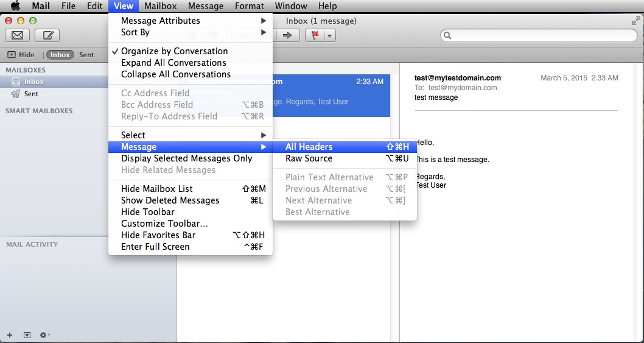Click the Compose new message icon

(47, 35)
